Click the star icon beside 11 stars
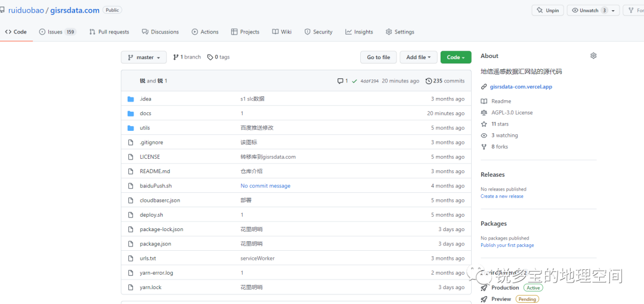The width and height of the screenshot is (644, 304). tap(484, 124)
